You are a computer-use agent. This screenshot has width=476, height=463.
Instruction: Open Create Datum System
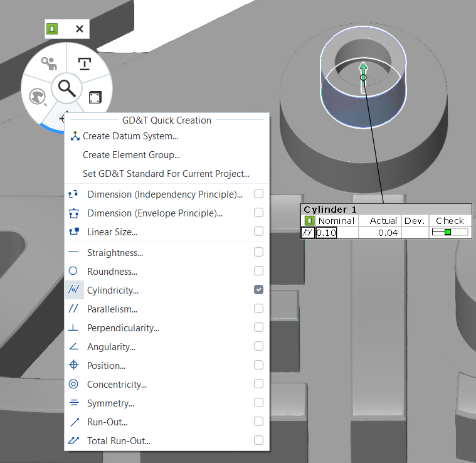click(130, 136)
